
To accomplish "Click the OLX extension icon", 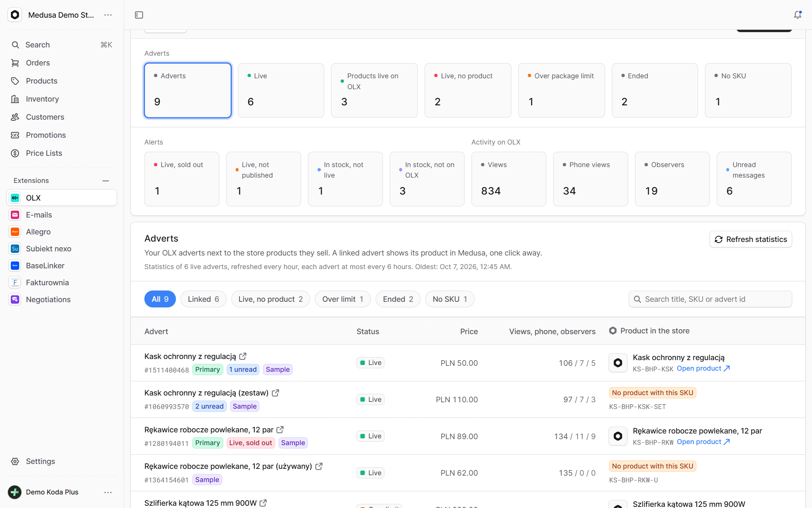I will coord(15,198).
